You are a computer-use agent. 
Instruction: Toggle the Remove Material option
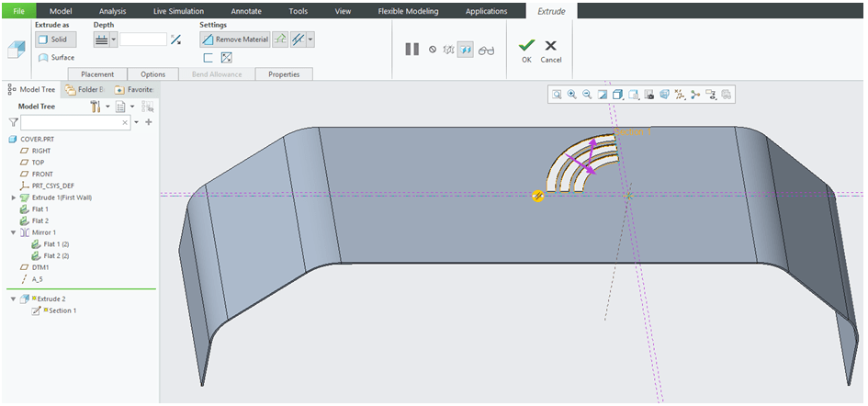(234, 39)
